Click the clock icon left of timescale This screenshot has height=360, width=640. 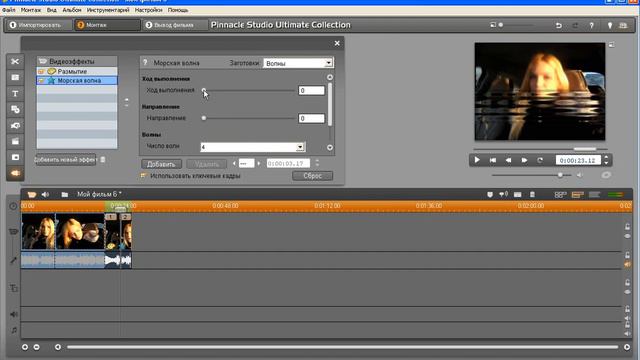pos(13,206)
